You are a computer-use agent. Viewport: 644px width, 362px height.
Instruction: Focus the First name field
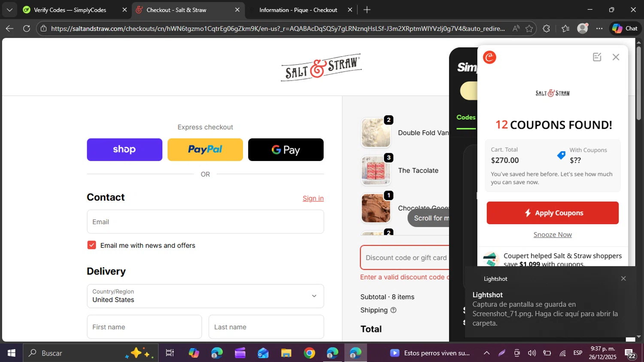[x=144, y=327]
